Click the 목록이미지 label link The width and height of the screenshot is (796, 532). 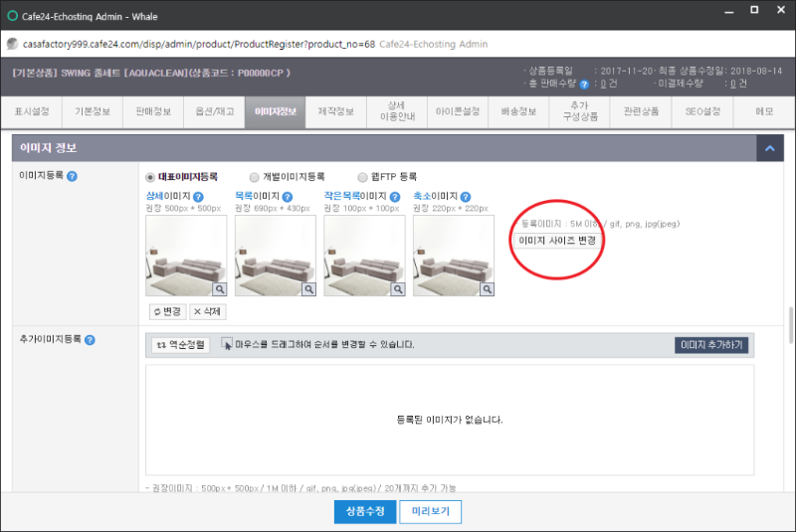[x=258, y=196]
